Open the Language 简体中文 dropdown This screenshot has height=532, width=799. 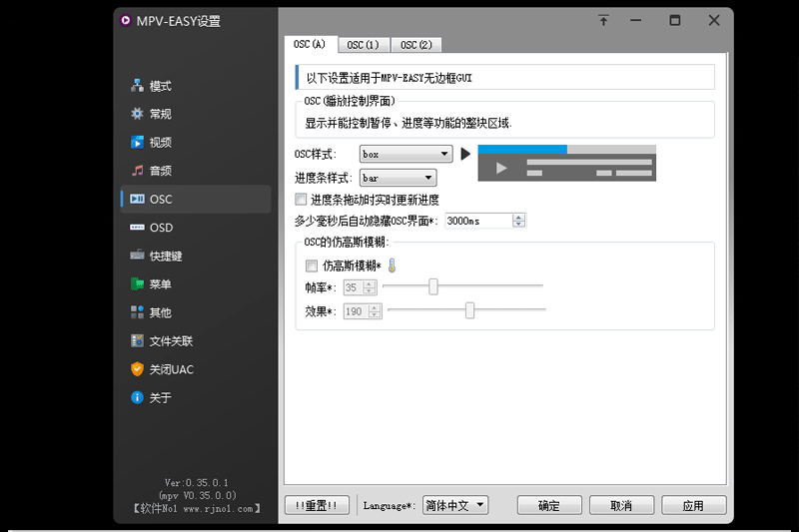point(455,505)
